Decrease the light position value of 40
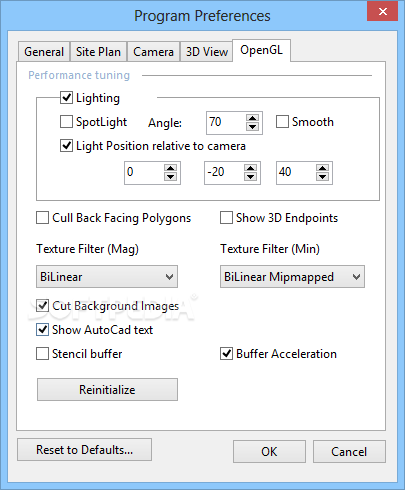Image resolution: width=405 pixels, height=490 pixels. click(322, 177)
